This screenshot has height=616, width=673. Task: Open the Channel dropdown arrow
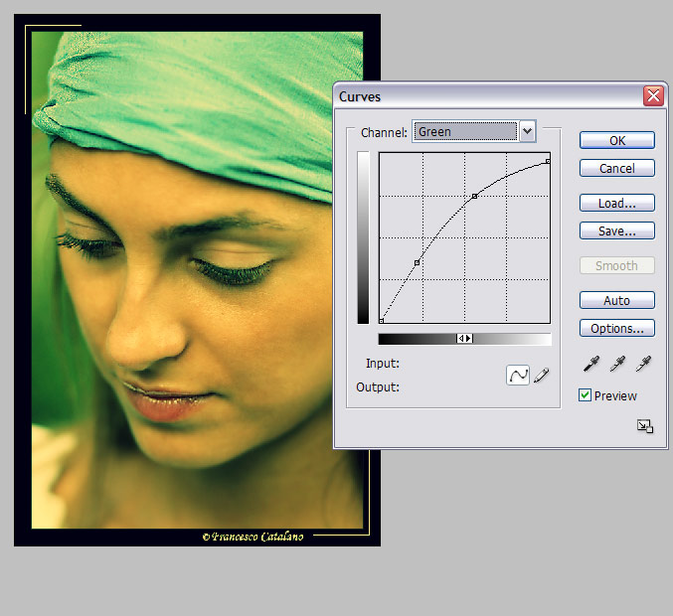527,131
